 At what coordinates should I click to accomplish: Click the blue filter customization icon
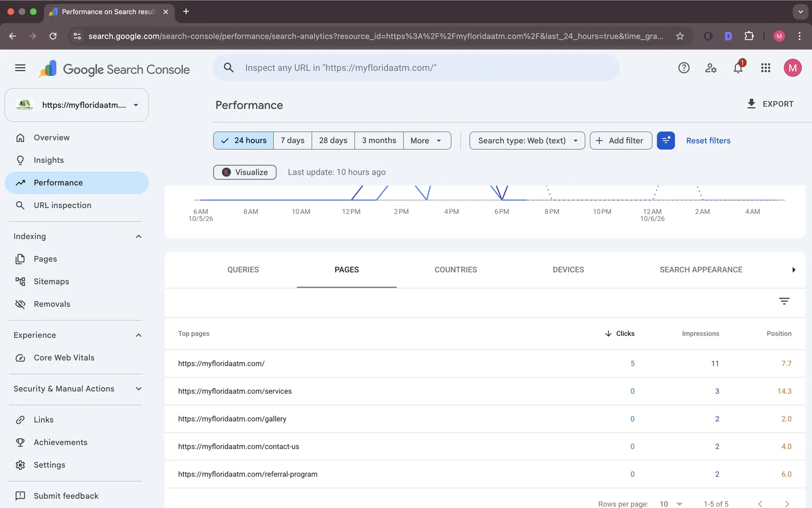point(666,141)
